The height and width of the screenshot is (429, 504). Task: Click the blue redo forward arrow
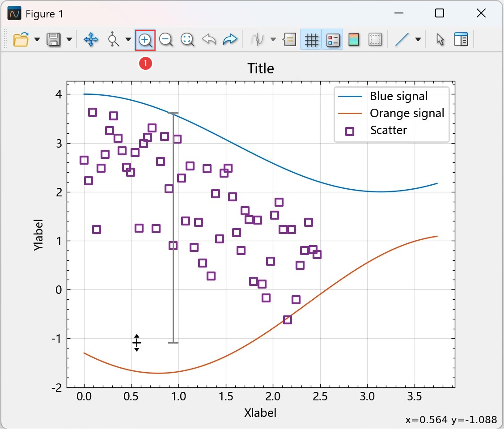(230, 40)
